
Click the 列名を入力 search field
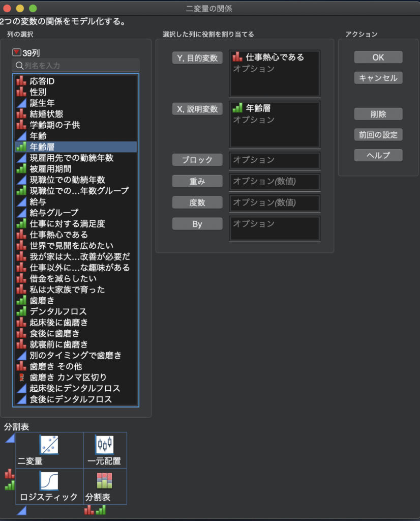pyautogui.click(x=76, y=66)
